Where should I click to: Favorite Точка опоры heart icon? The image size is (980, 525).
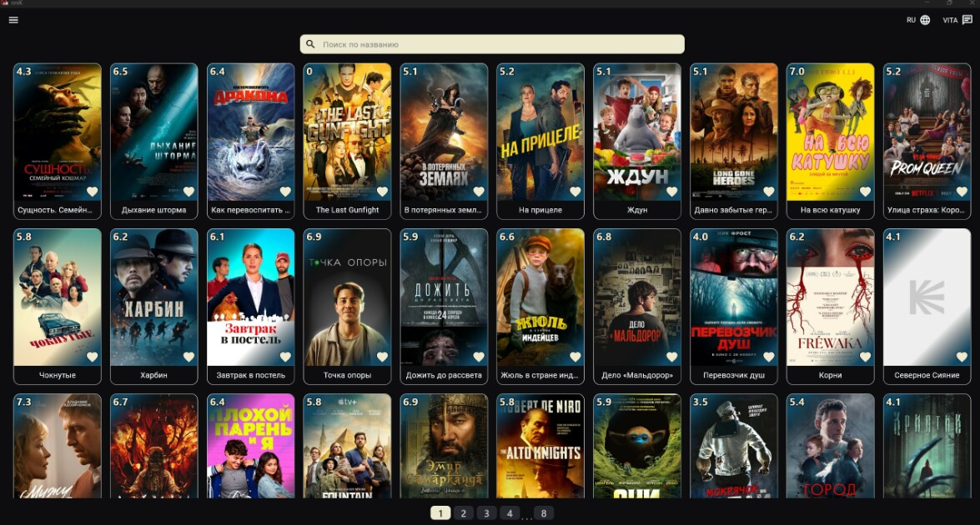click(382, 357)
